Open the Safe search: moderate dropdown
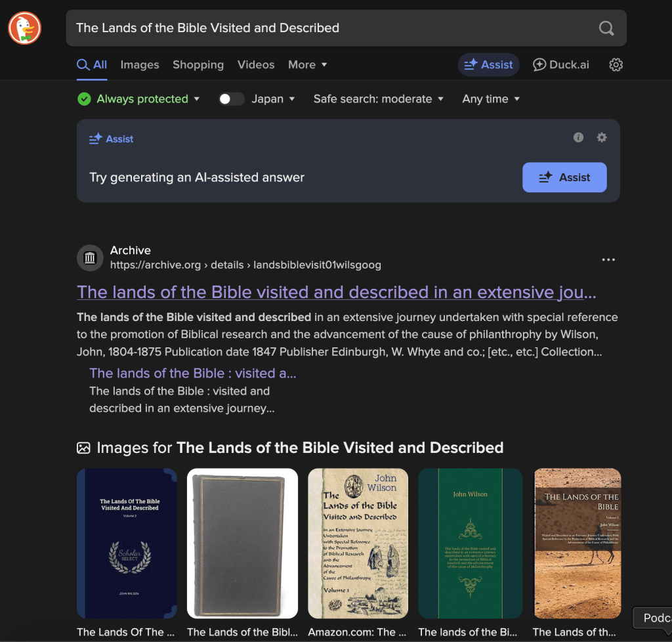 click(379, 99)
